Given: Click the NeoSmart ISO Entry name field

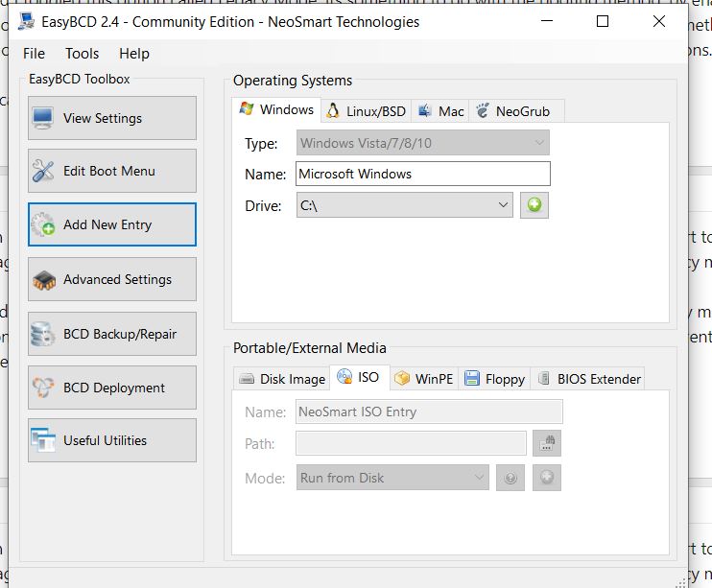Looking at the screenshot, I should tap(429, 412).
